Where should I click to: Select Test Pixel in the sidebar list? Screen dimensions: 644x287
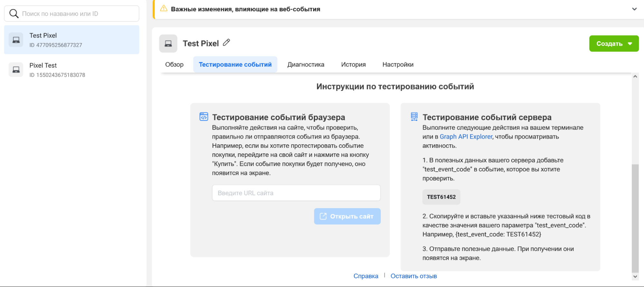[72, 40]
